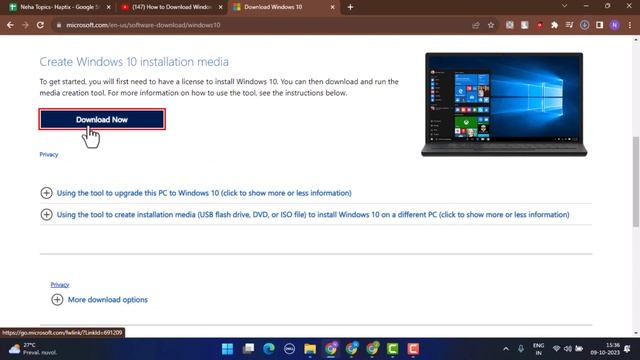640x360 pixels.
Task: Go back to the previous page
Action: [10, 25]
